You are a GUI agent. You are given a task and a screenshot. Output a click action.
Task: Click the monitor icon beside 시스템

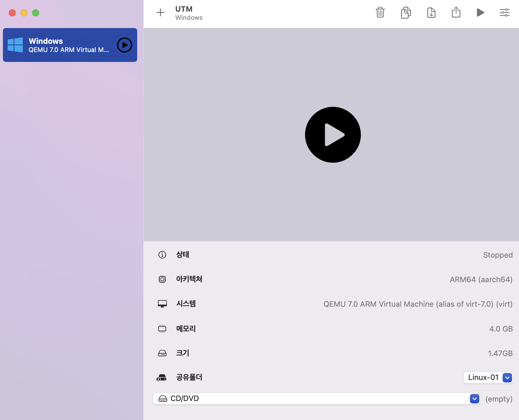click(x=162, y=304)
